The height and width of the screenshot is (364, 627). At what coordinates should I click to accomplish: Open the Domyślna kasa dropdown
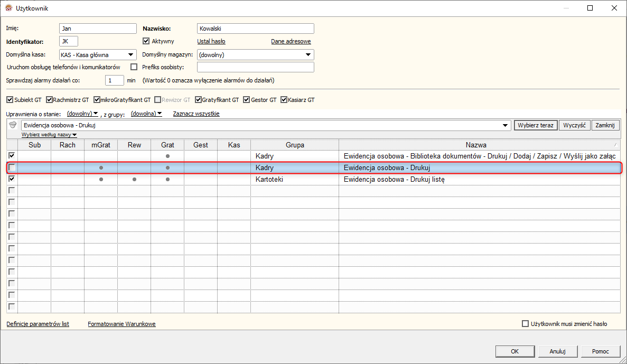[130, 55]
